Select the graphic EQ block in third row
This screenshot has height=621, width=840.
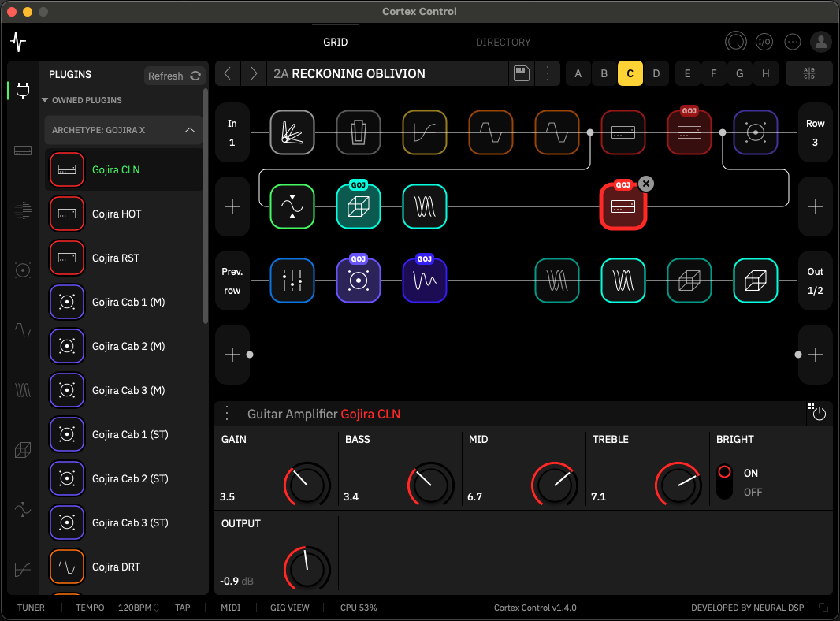click(x=292, y=281)
